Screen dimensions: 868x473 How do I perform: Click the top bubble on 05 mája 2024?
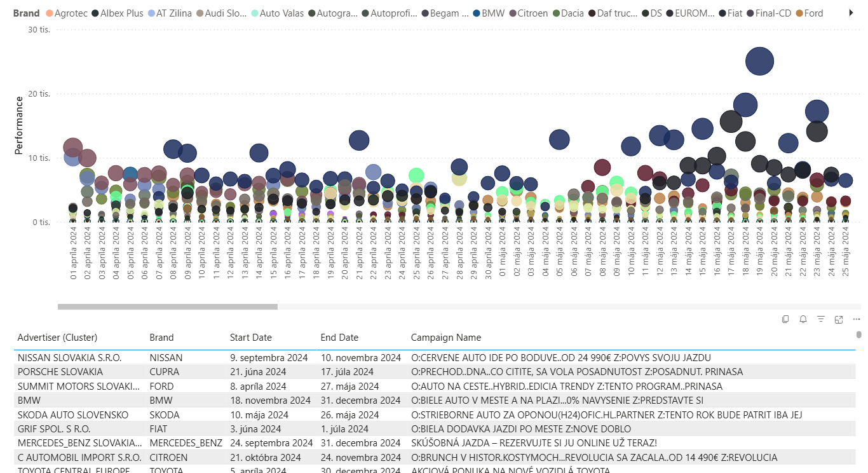tap(559, 139)
